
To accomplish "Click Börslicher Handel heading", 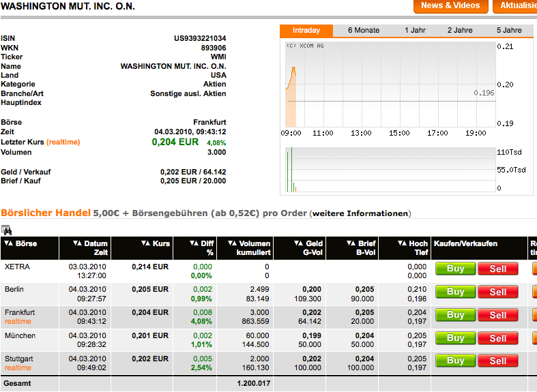I will [46, 213].
